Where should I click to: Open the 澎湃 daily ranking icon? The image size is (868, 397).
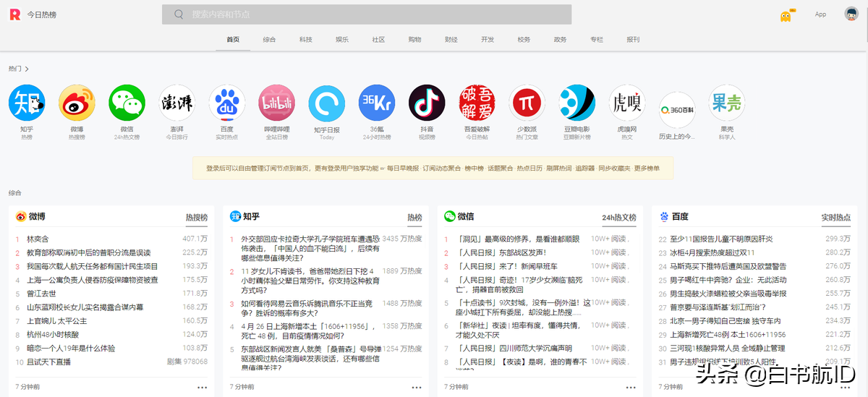[x=176, y=102]
